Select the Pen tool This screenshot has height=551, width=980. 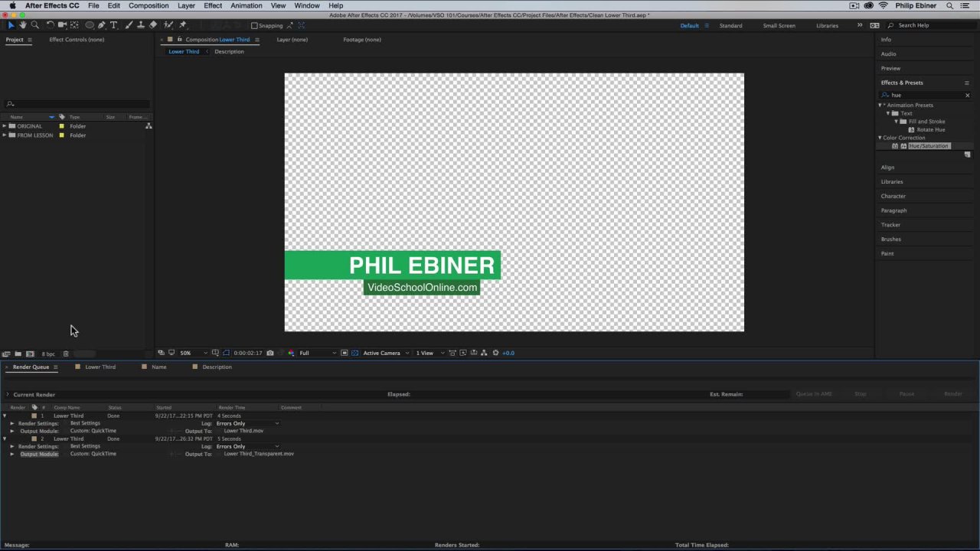pyautogui.click(x=101, y=25)
